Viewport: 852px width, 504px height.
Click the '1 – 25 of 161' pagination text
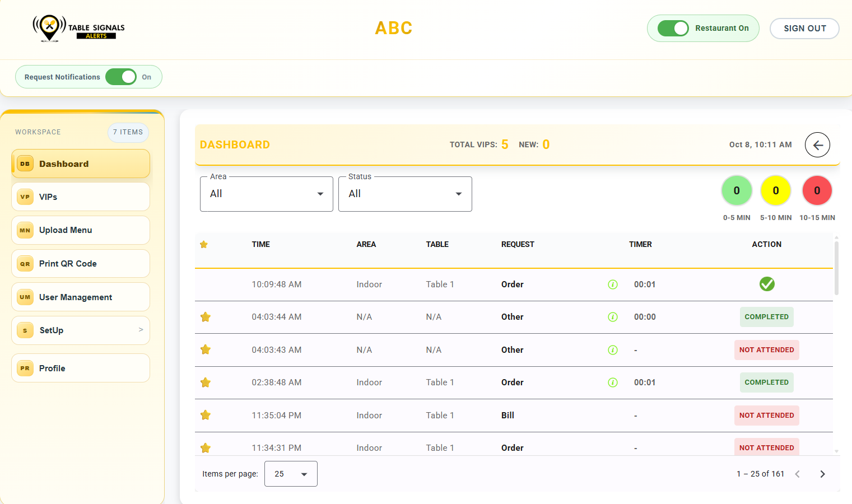coord(760,474)
